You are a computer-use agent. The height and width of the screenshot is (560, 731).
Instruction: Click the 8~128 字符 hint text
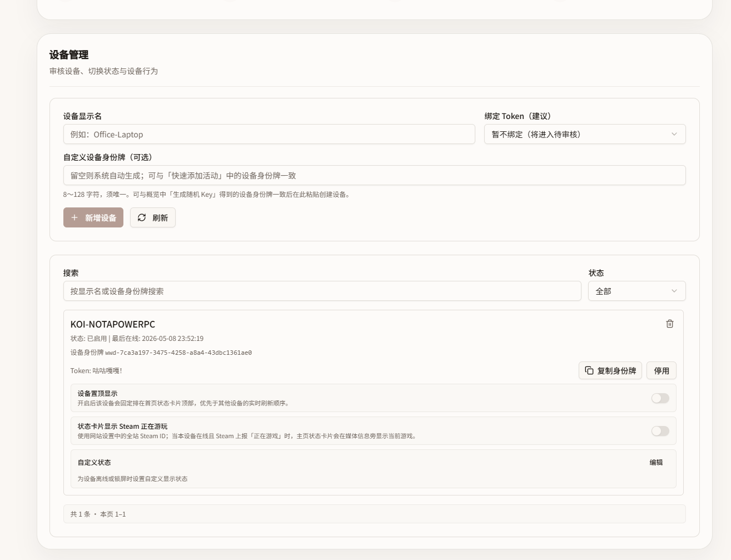(x=207, y=195)
